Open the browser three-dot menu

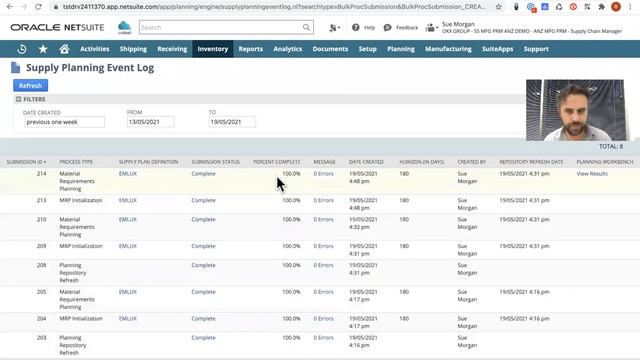(631, 7)
